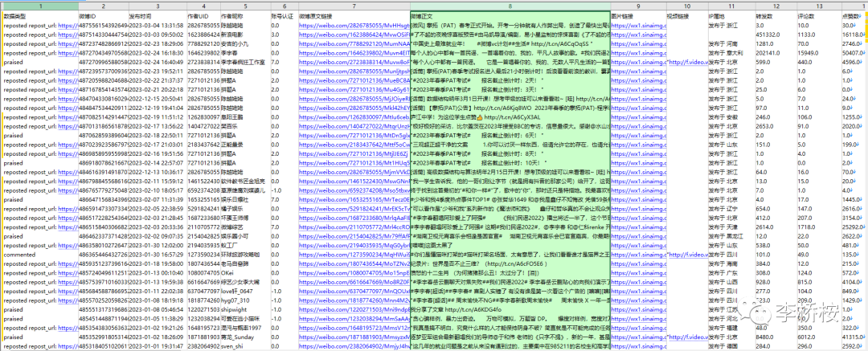Select UID cell 1623886424
The width and height of the screenshot is (868, 351).
pos(203,35)
